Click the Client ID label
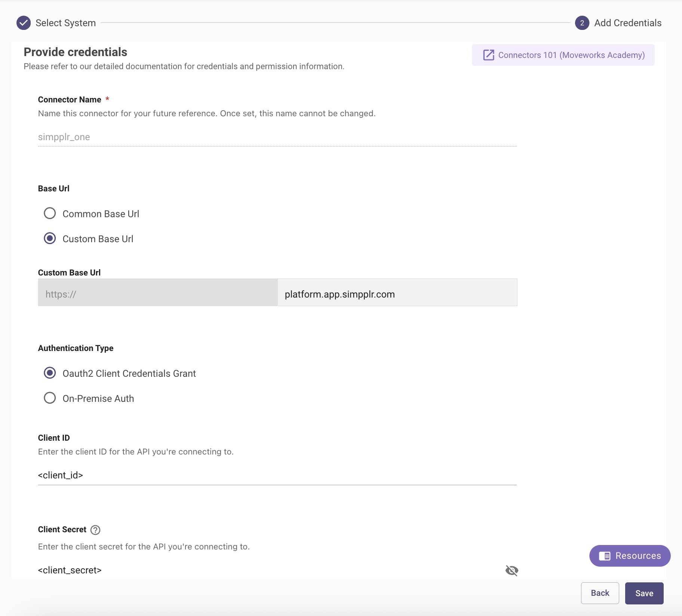This screenshot has width=682, height=616. point(54,438)
